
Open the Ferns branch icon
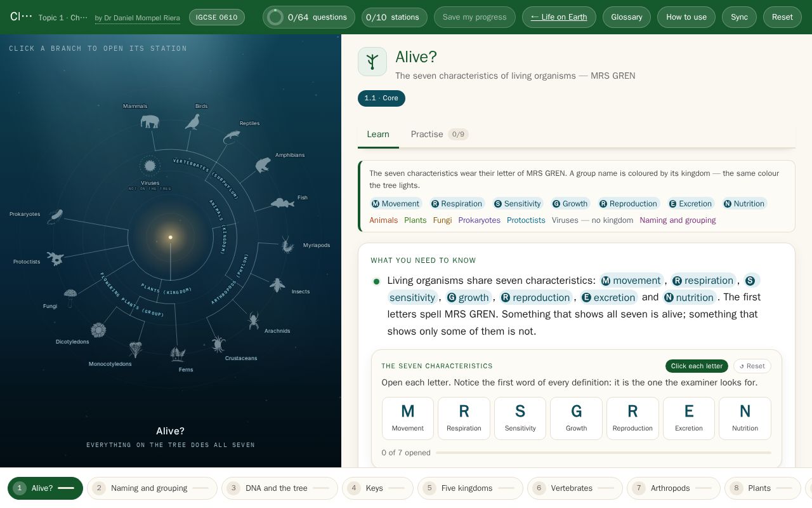[178, 354]
